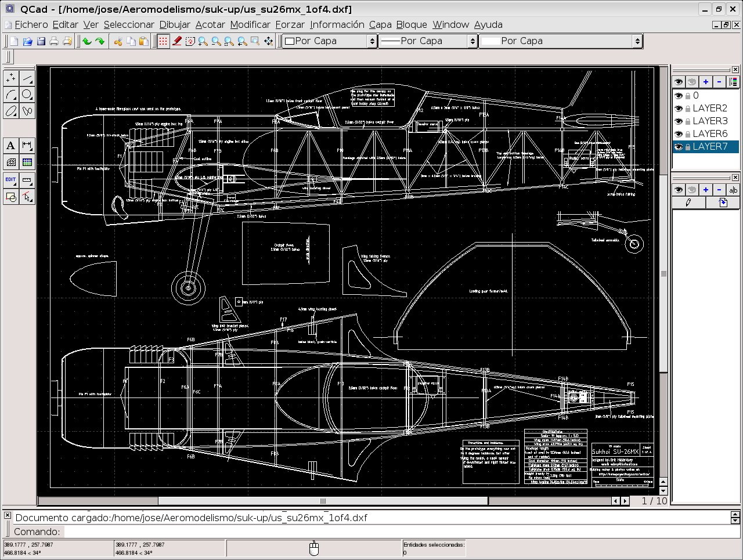
Task: Open the Capa menu
Action: coord(380,24)
